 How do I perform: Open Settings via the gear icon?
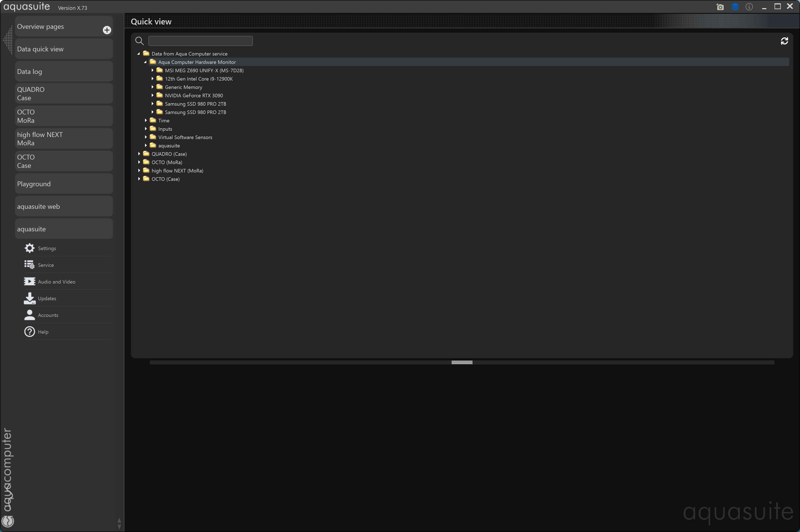(29, 248)
